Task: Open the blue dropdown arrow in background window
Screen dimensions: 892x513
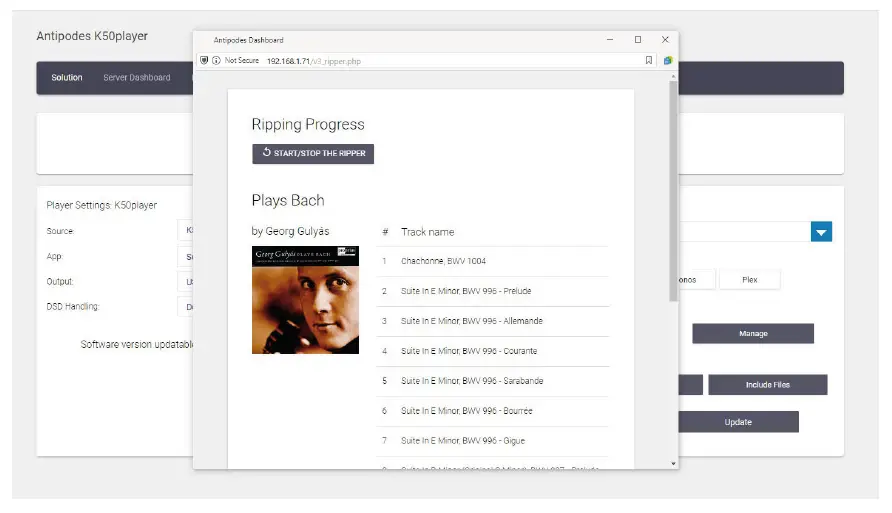Action: pyautogui.click(x=821, y=231)
